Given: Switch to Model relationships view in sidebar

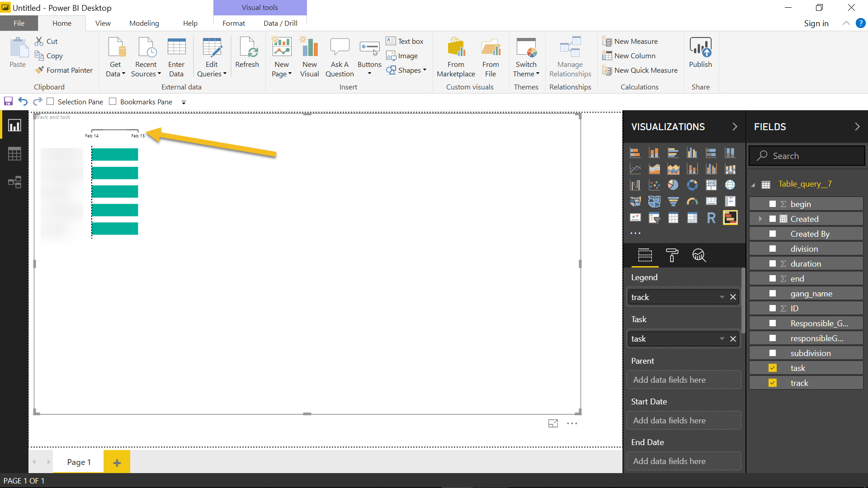Looking at the screenshot, I should tap(14, 182).
